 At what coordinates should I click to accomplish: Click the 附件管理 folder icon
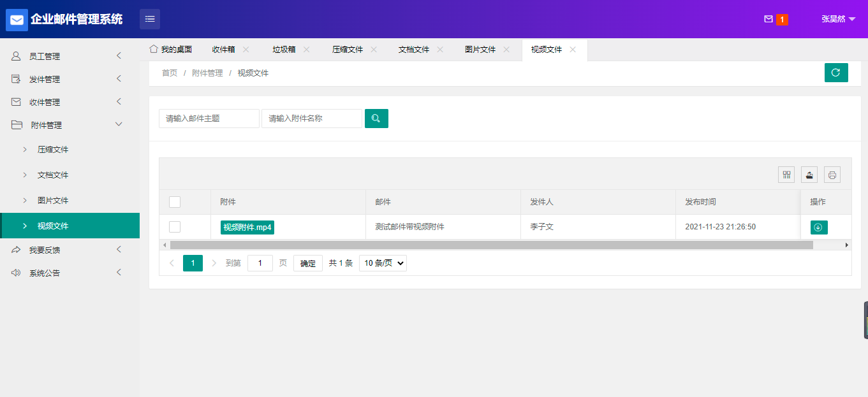coord(17,125)
